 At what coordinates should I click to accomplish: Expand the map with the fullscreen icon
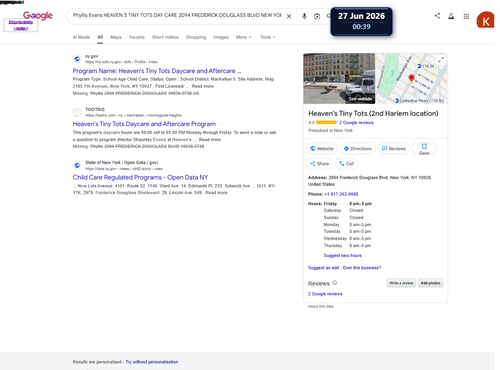[x=441, y=60]
